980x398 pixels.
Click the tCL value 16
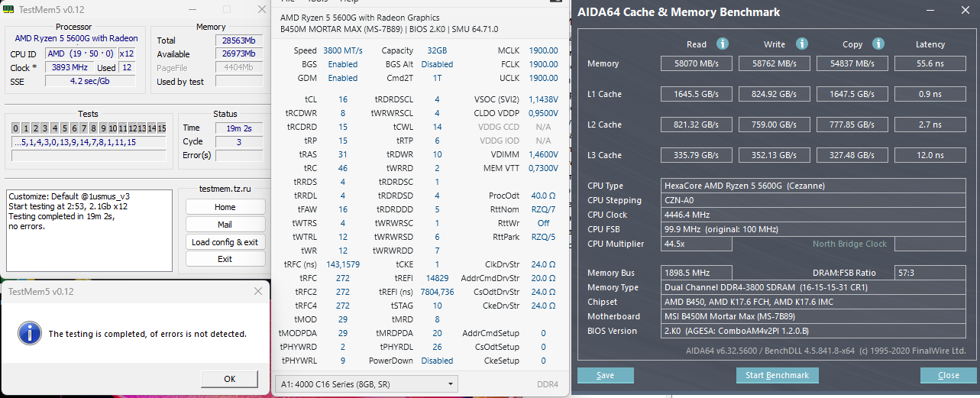343,99
